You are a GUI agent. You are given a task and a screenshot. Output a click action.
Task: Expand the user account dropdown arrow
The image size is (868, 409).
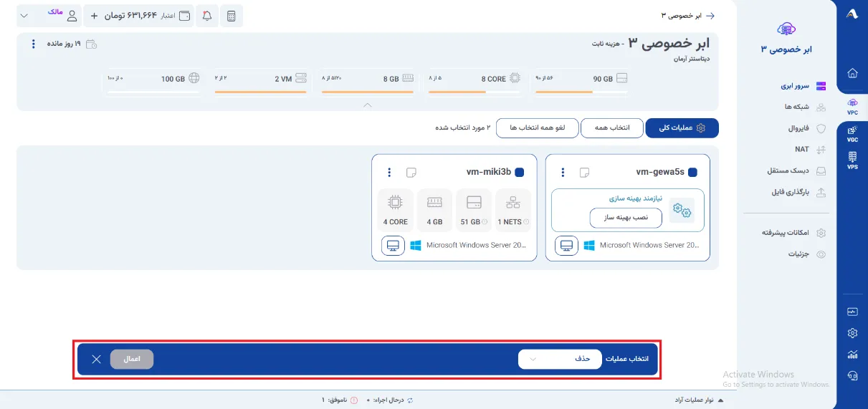[25, 16]
